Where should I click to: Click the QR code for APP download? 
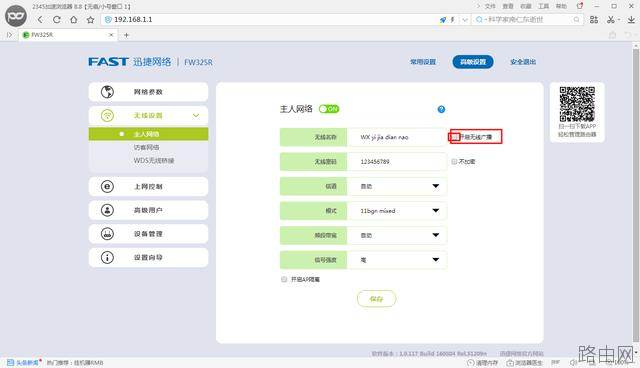coord(577,104)
